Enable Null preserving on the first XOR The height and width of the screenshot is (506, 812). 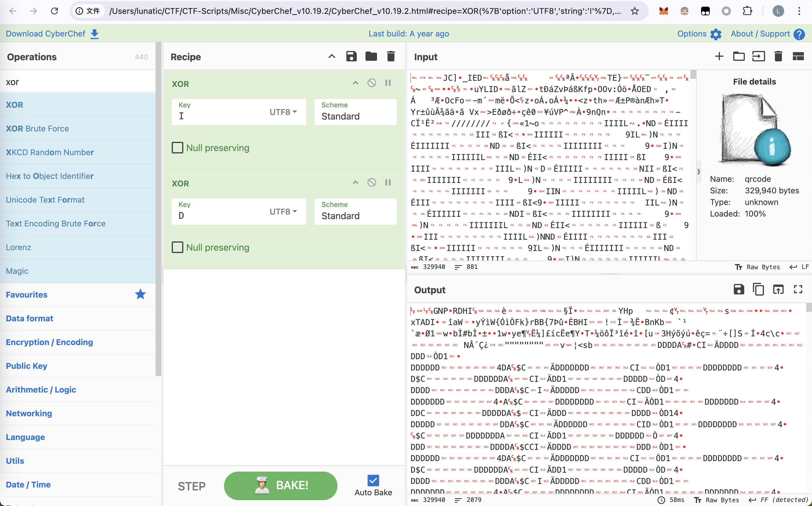(178, 148)
